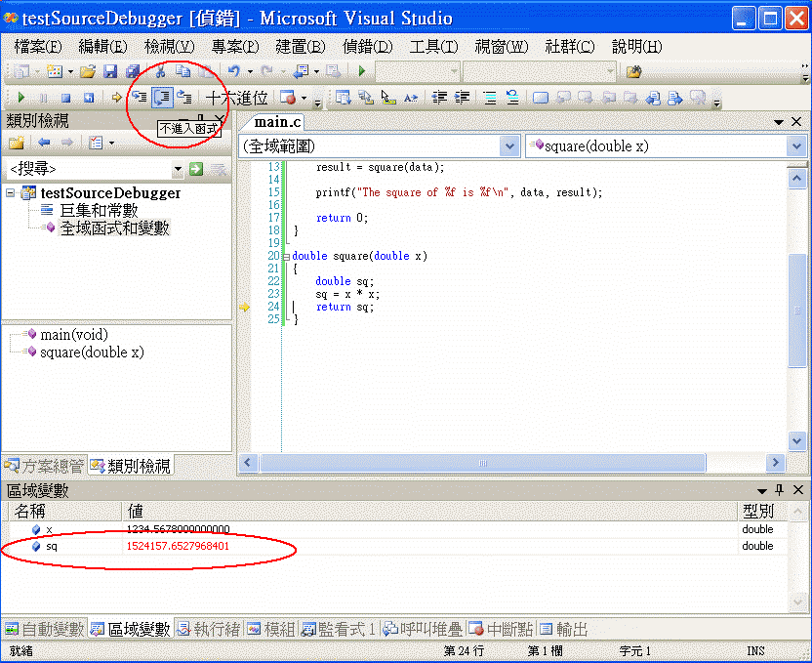This screenshot has width=812, height=663.
Task: Open the 建置(B) menu
Action: 301,47
